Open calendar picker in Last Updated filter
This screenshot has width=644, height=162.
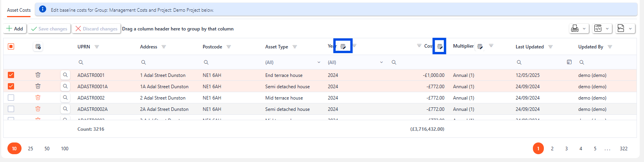tap(569, 62)
